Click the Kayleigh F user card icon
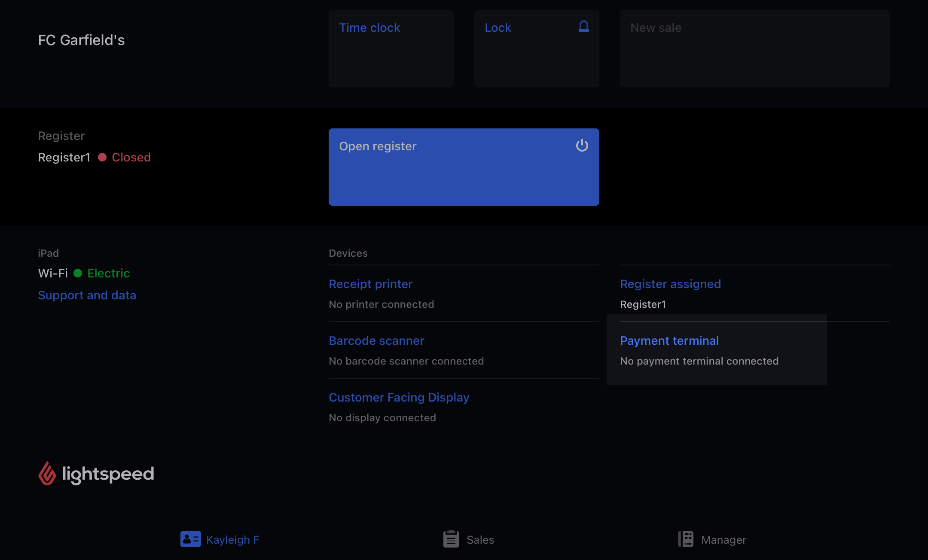Image resolution: width=928 pixels, height=560 pixels. coord(190,539)
